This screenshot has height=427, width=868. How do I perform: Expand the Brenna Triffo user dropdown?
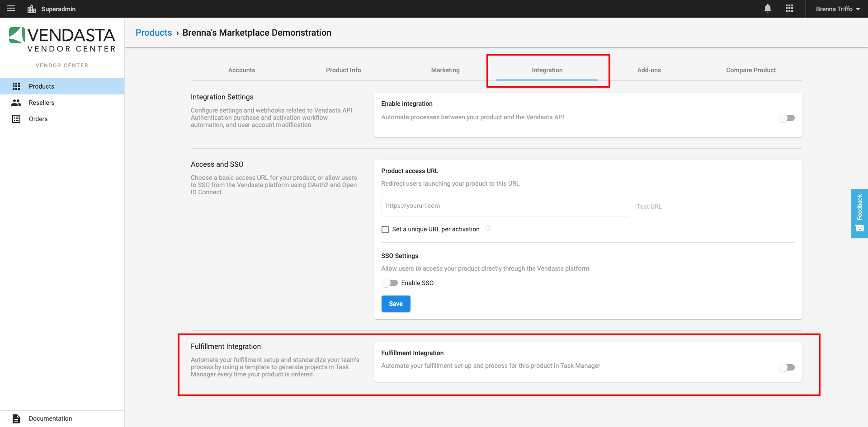click(837, 9)
